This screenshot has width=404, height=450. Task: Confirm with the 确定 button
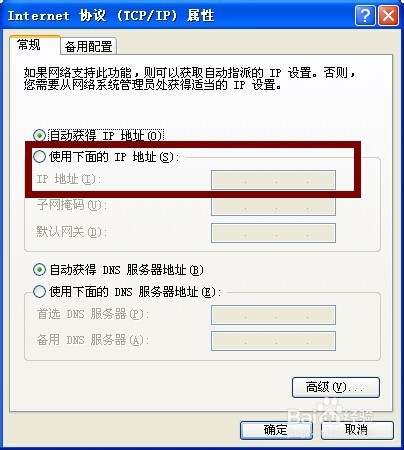pos(276,430)
